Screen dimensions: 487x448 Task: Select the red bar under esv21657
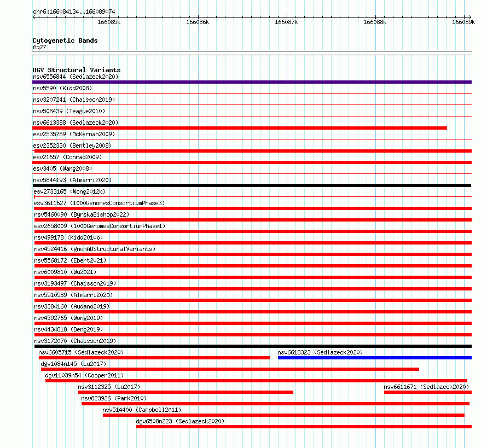coord(252,162)
